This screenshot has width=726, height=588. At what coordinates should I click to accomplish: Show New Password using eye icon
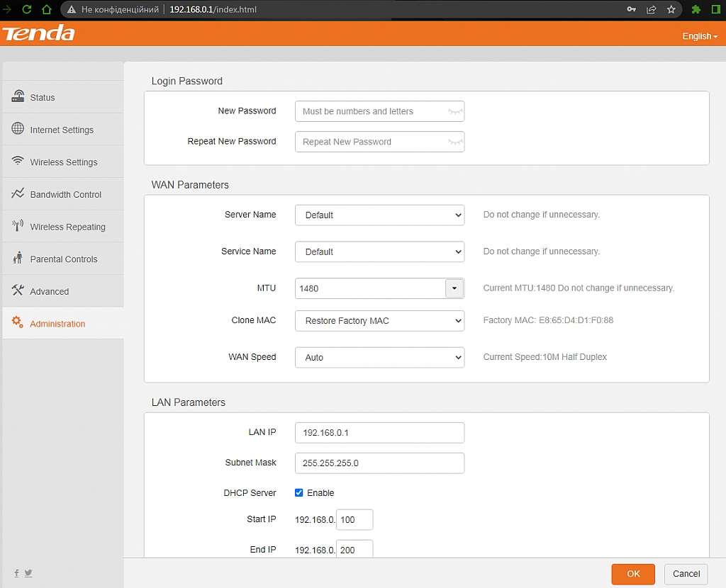pyautogui.click(x=455, y=111)
